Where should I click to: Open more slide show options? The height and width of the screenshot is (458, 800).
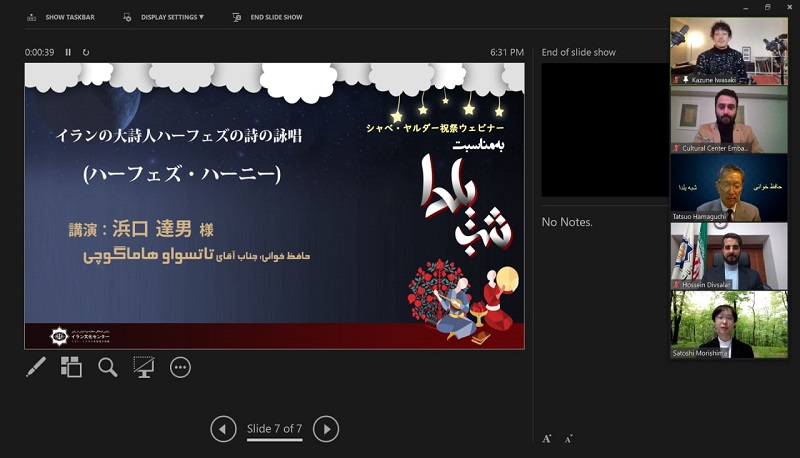tap(180, 367)
